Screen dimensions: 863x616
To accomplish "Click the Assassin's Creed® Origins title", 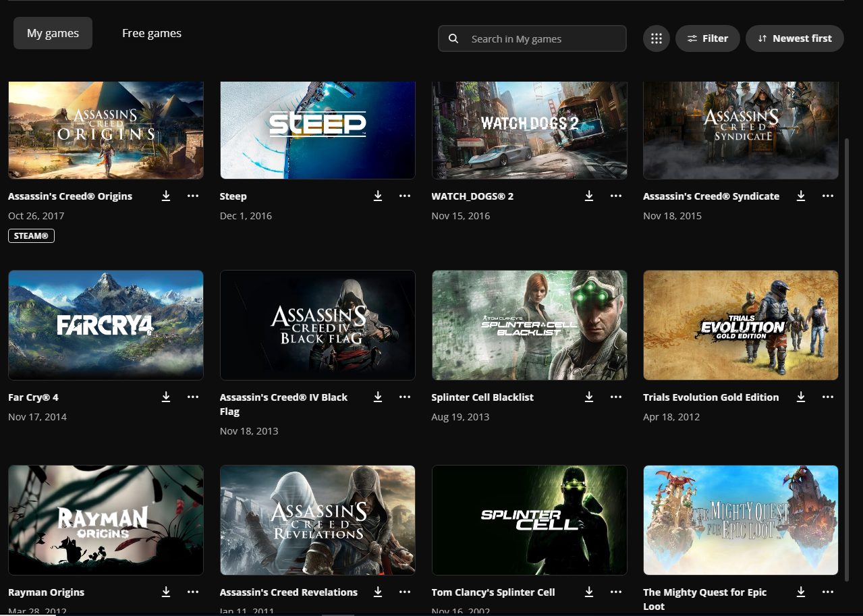I will click(x=70, y=196).
